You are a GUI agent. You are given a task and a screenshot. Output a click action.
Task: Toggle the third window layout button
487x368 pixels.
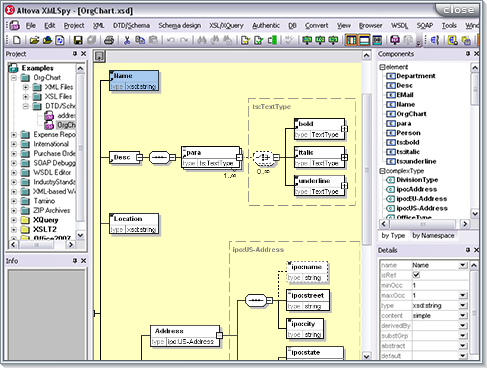377,40
